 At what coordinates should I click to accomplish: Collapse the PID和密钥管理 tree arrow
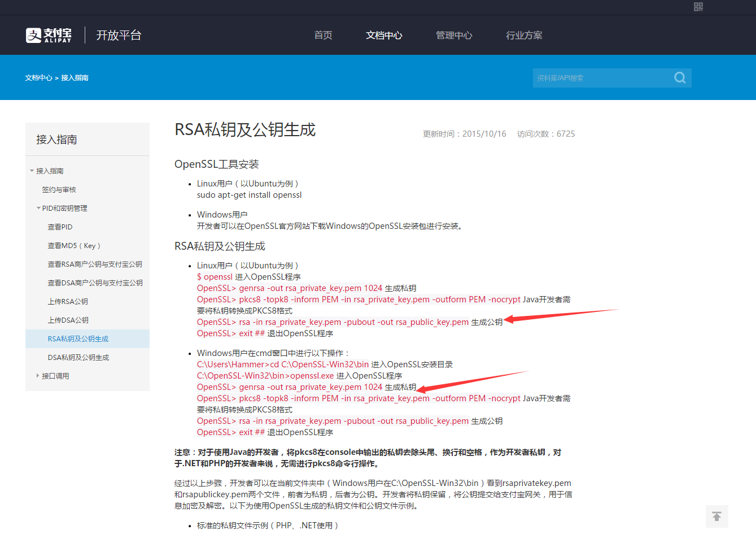coord(38,208)
